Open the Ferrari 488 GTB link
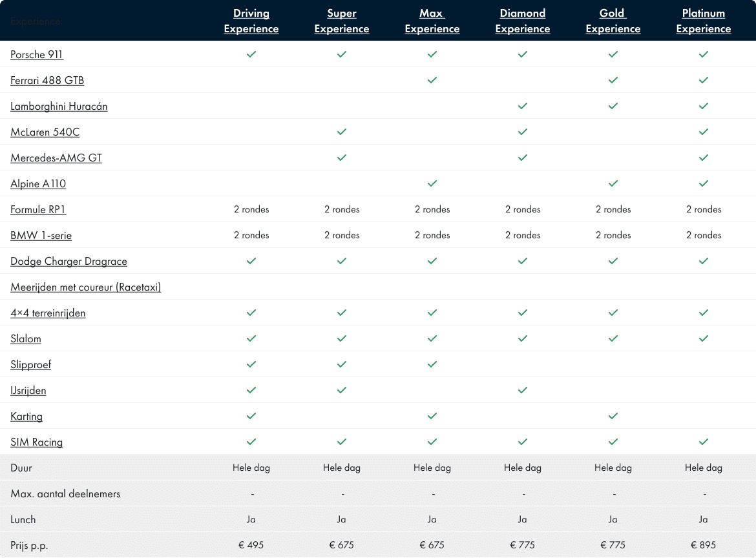This screenshot has width=756, height=558. tap(47, 81)
